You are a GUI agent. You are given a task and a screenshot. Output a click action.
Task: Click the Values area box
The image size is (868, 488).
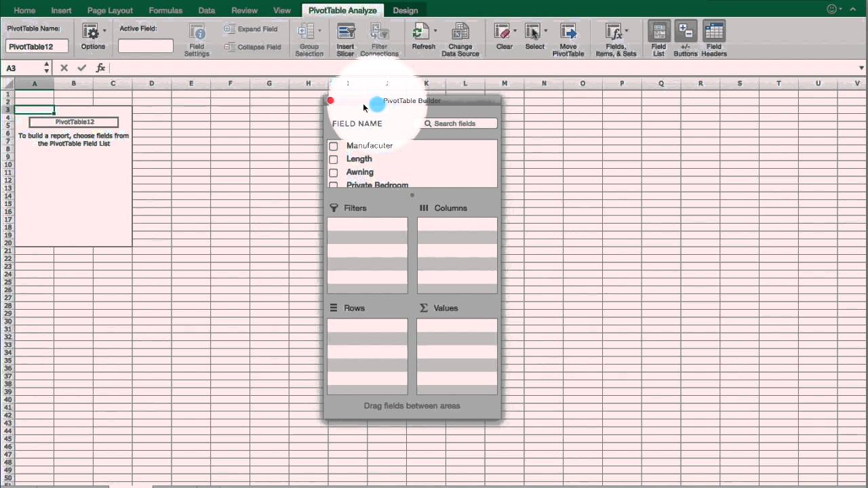[x=457, y=357]
